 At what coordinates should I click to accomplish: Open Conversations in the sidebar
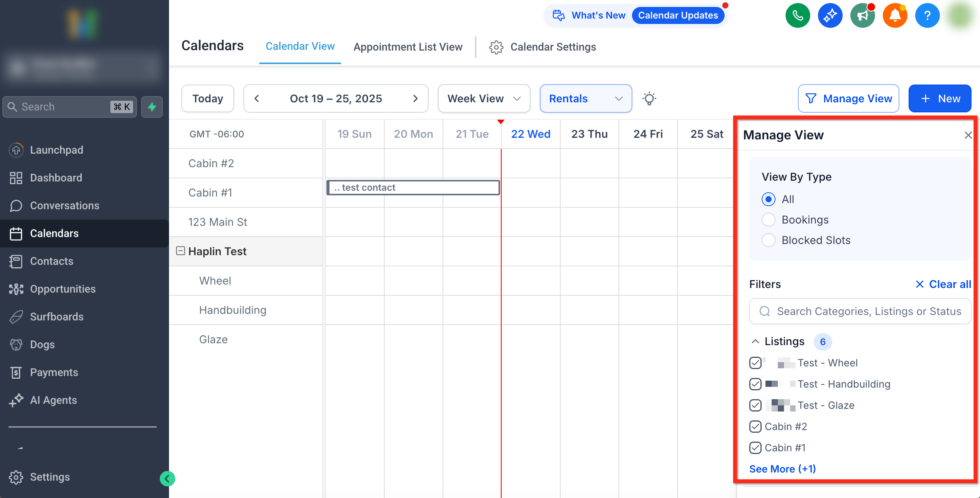tap(64, 205)
